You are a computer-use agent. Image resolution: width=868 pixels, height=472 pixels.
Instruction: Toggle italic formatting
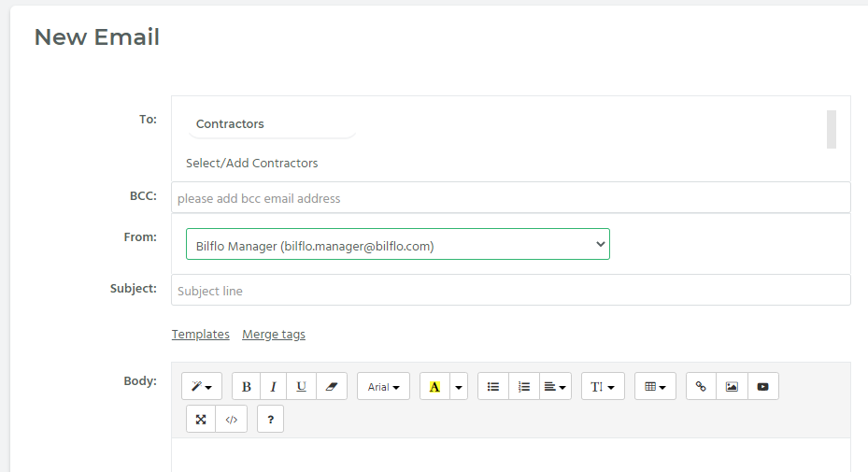pyautogui.click(x=273, y=386)
